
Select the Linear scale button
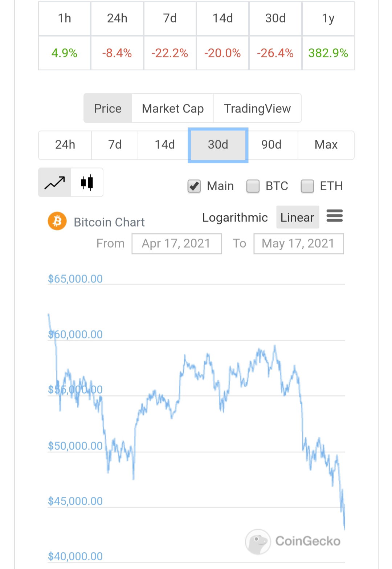298,217
